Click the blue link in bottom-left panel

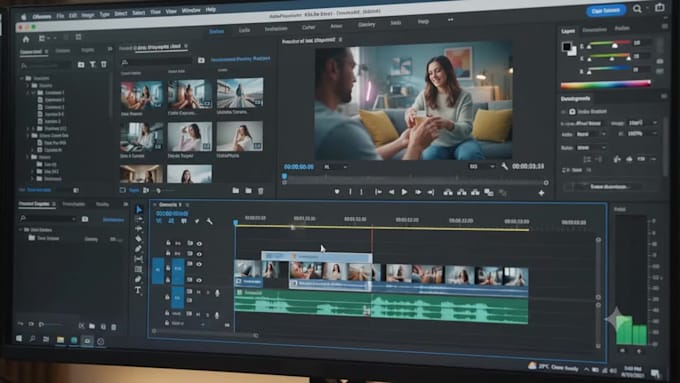[x=113, y=219]
